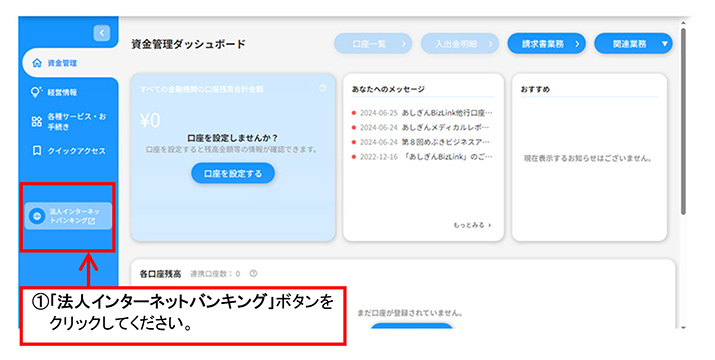The width and height of the screenshot is (715, 360).
Task: Click the external link icon on 法人インターネットバンキング
Action: coord(92,221)
